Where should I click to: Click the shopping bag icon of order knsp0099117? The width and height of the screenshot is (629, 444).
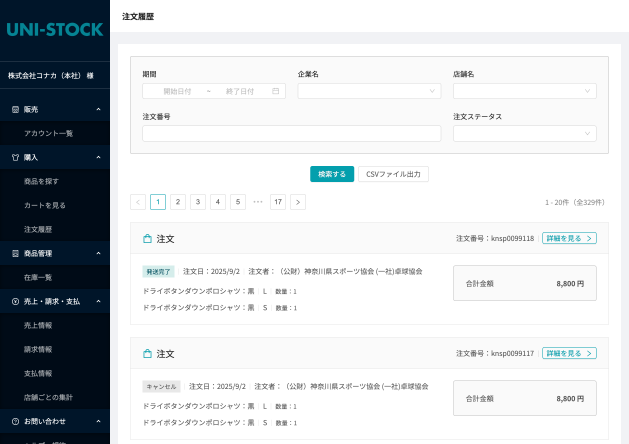[147, 354]
